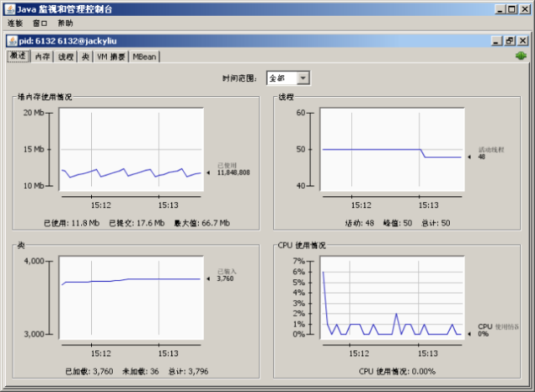Click the 已加载: 3,760 text
The height and width of the screenshot is (392, 535).
[89, 371]
